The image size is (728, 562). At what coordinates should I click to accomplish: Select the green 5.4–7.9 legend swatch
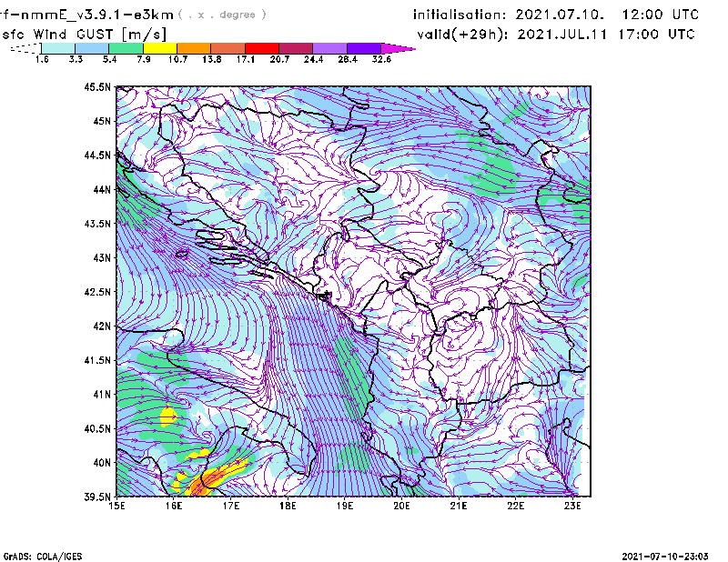tap(126, 48)
